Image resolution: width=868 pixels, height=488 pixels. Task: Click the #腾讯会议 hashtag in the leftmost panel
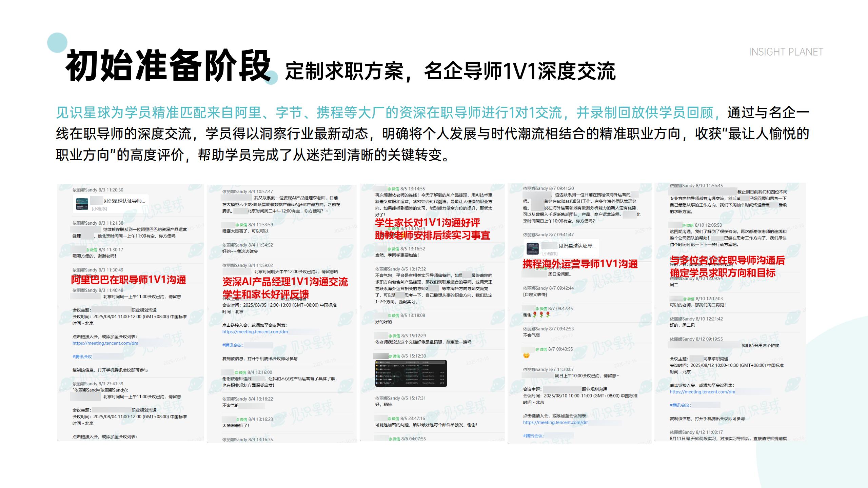82,357
